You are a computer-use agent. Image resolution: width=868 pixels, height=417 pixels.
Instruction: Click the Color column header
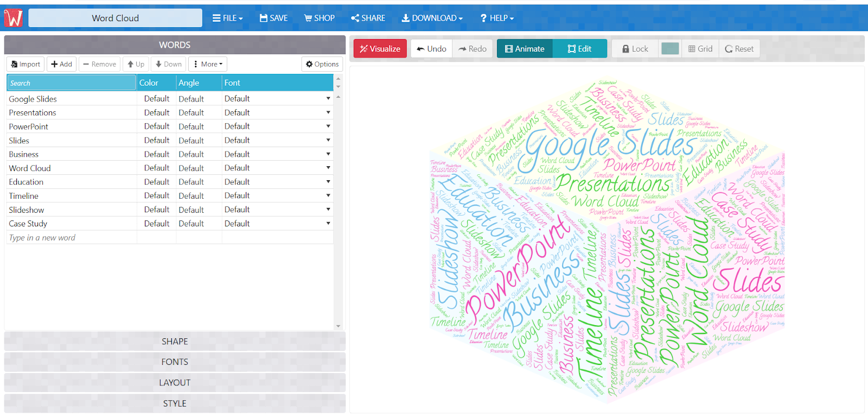[x=156, y=83]
